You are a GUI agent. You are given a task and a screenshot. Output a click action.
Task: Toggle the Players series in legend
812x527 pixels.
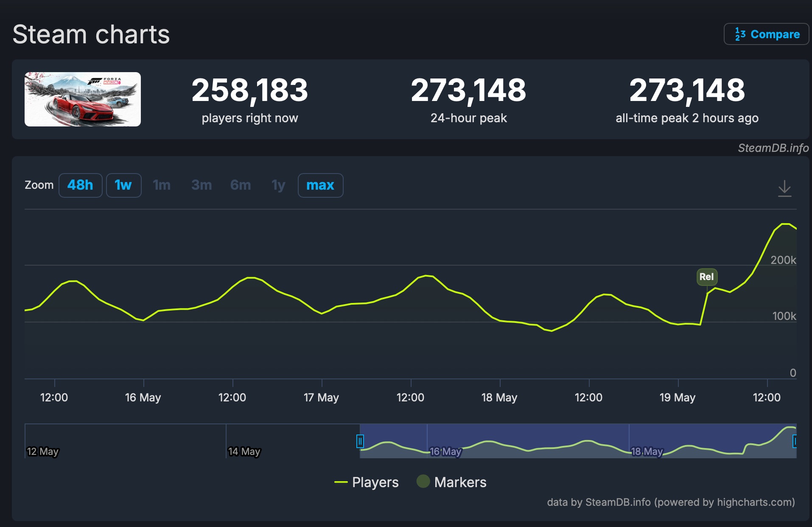367,482
